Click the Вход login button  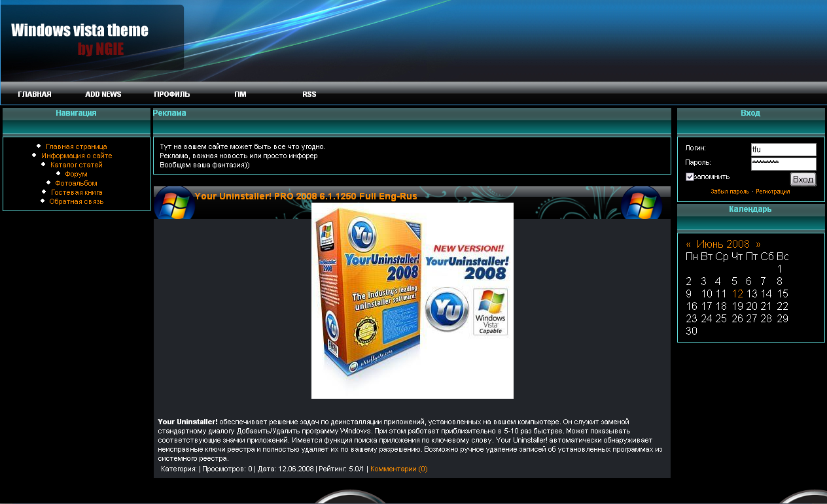click(803, 179)
